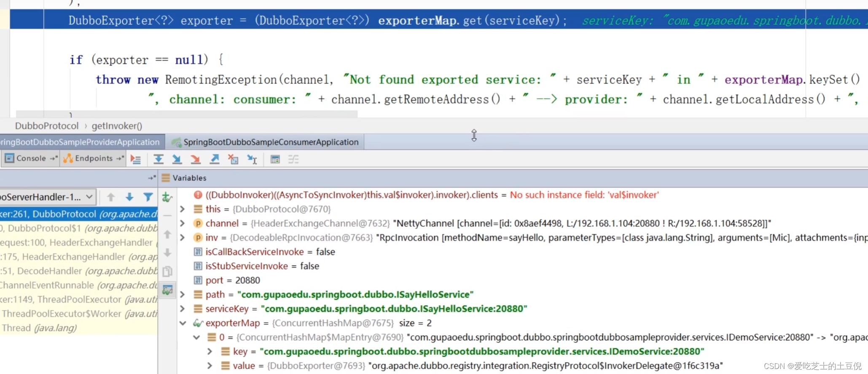
Task: Expand the value DubboExporter node
Action: [210, 366]
